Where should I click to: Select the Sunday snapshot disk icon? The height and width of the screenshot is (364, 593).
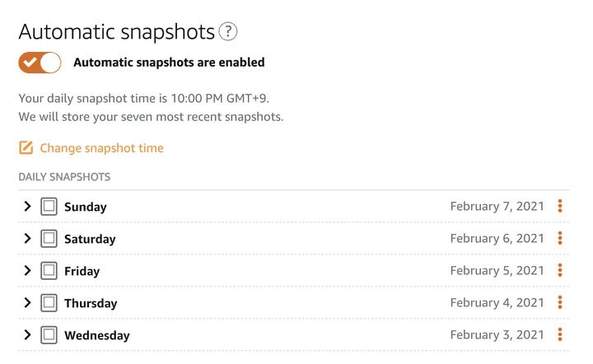(49, 206)
